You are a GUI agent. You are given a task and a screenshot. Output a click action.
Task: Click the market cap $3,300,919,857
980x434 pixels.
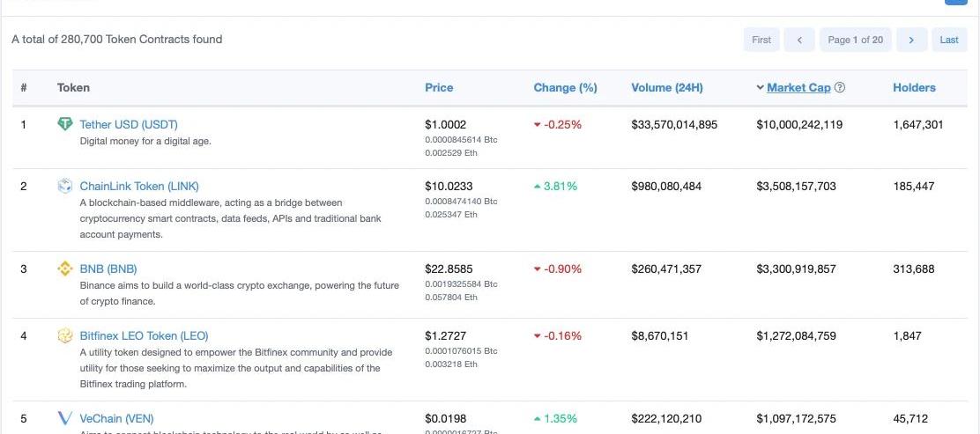[797, 269]
